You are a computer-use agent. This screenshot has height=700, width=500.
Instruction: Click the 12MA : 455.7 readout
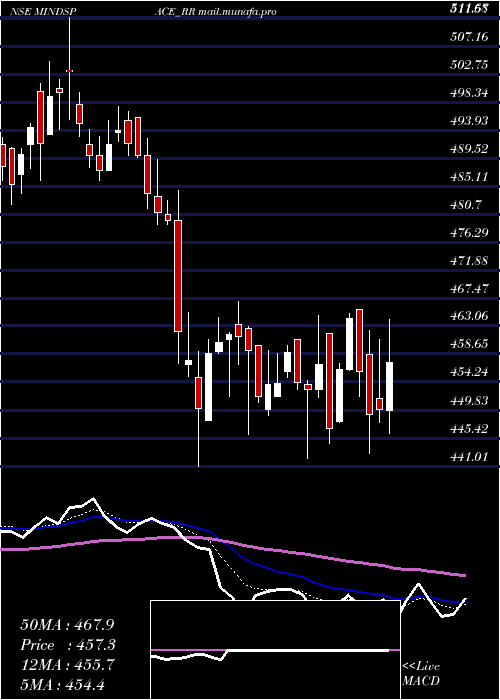(x=65, y=665)
